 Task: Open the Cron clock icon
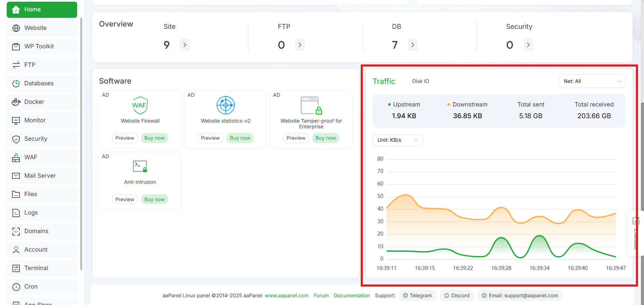coord(16,287)
